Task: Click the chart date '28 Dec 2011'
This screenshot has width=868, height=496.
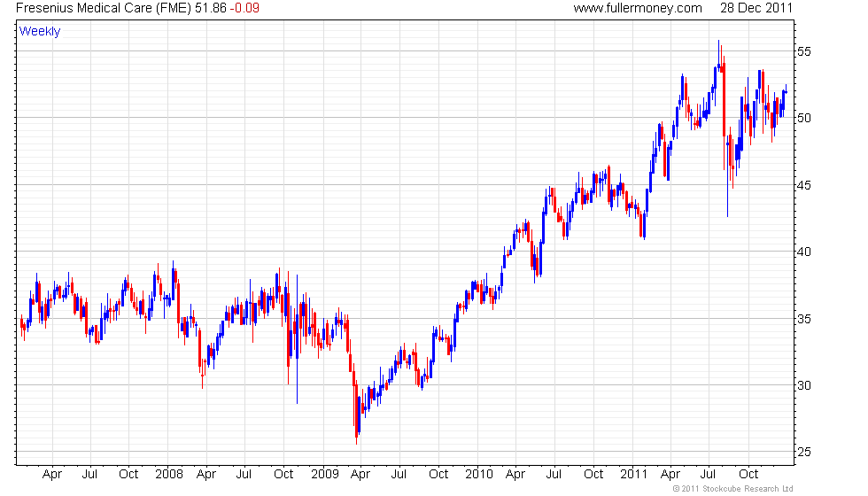Action: [x=756, y=8]
